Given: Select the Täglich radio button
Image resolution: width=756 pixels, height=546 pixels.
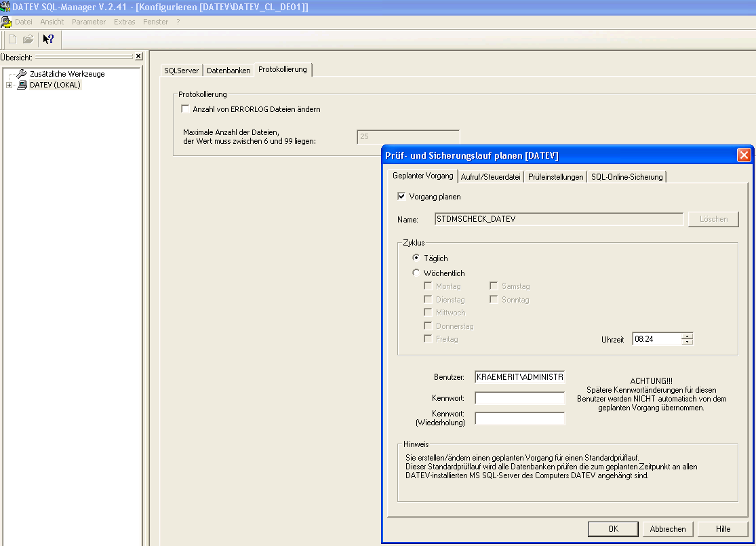Looking at the screenshot, I should (x=416, y=258).
